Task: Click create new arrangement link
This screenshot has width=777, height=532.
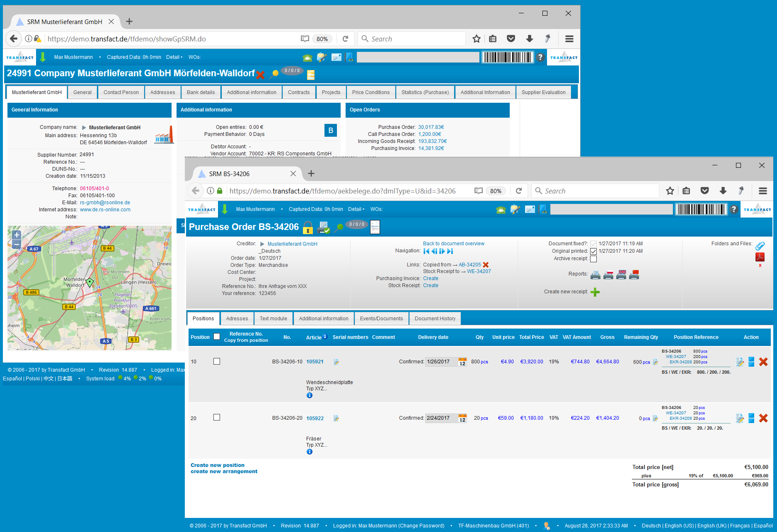Action: click(x=224, y=472)
